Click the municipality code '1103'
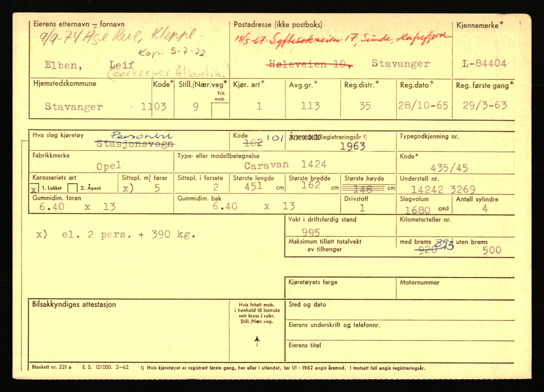The width and height of the screenshot is (544, 392). point(154,107)
